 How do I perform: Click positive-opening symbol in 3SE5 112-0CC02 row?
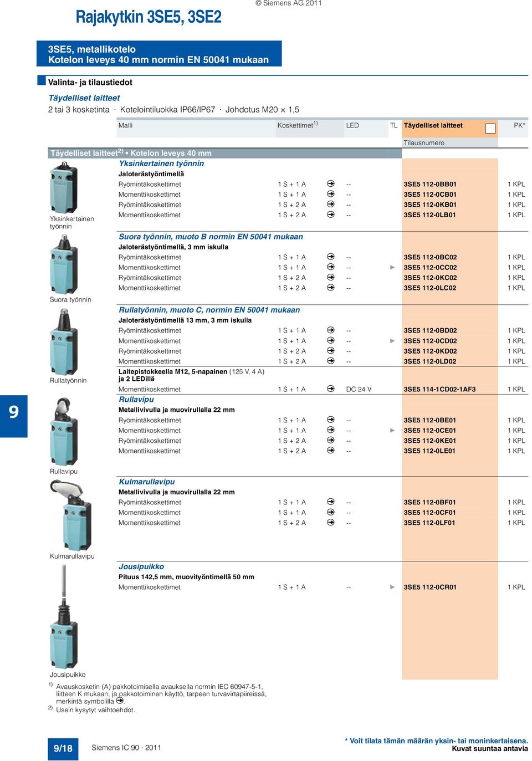coord(331,267)
